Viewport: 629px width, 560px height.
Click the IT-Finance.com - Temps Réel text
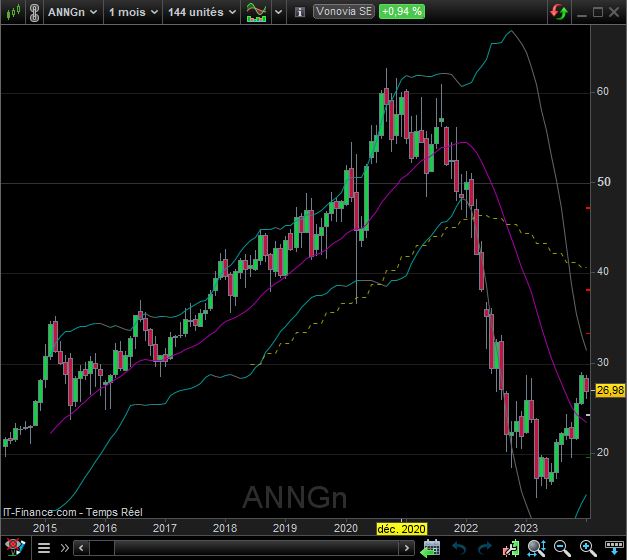[x=73, y=513]
